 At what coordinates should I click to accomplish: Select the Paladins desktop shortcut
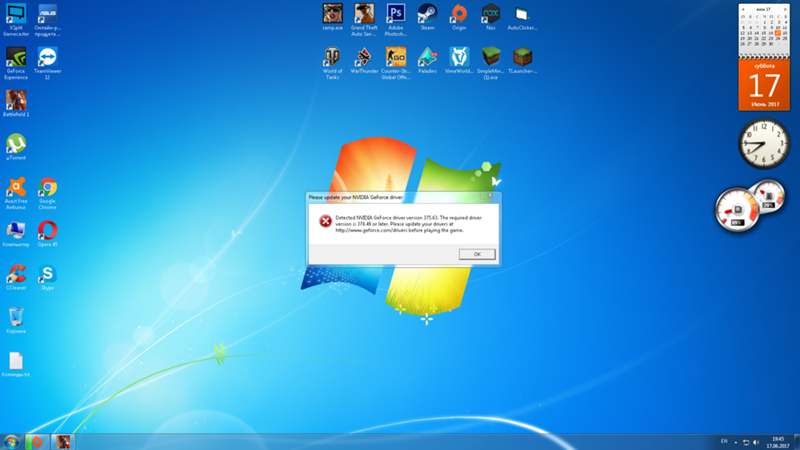[428, 60]
